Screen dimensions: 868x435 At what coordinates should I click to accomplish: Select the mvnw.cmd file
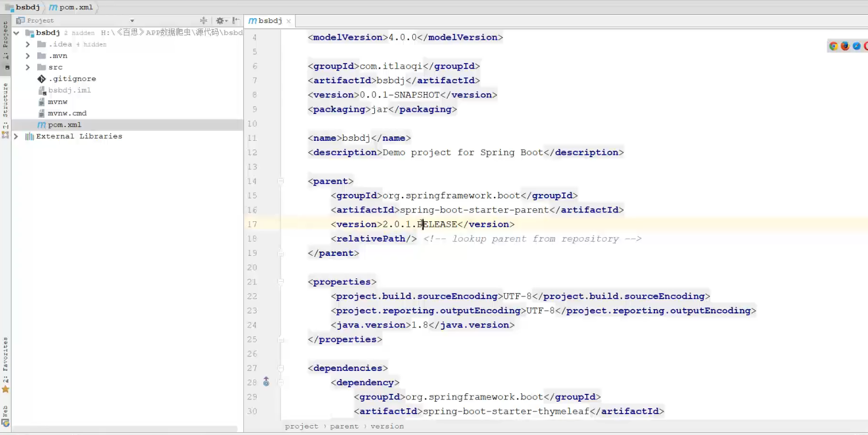(x=127, y=113)
